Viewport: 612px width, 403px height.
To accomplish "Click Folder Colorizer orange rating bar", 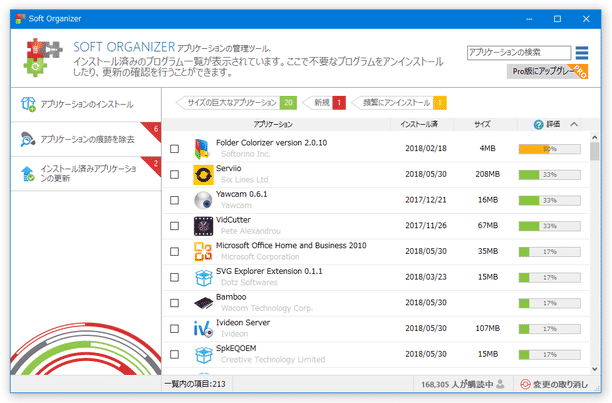I will point(550,149).
